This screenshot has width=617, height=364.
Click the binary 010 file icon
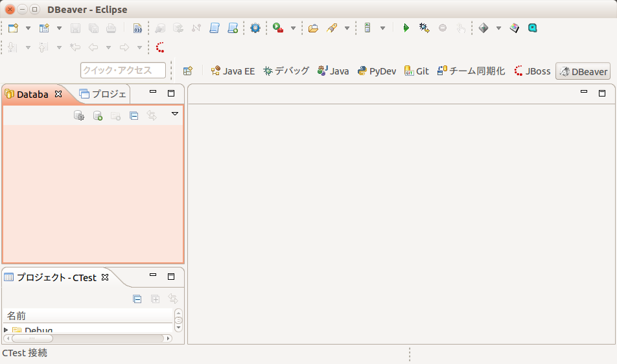click(137, 28)
